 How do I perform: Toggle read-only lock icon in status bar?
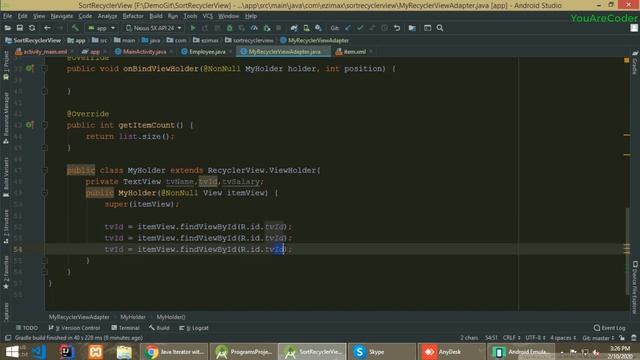622,338
